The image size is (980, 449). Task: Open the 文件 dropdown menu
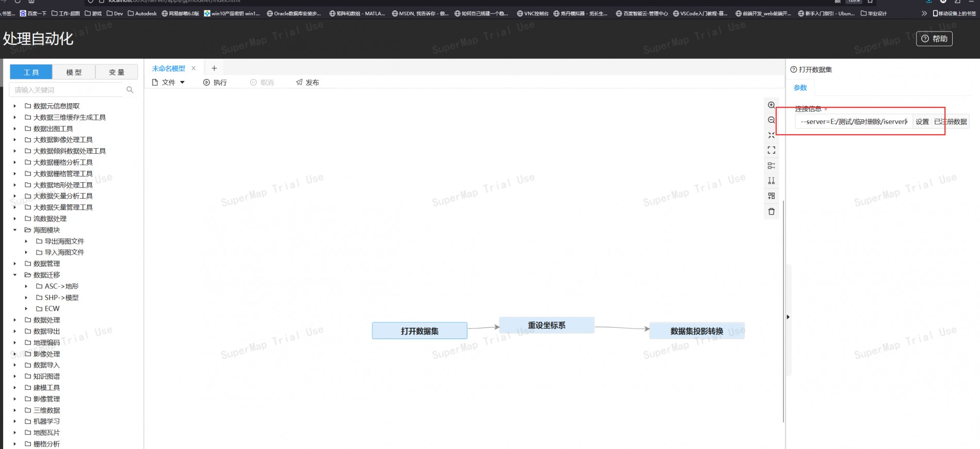coord(168,83)
